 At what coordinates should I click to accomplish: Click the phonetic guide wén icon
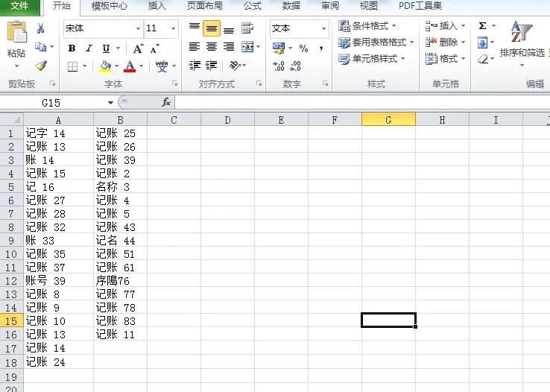click(162, 66)
